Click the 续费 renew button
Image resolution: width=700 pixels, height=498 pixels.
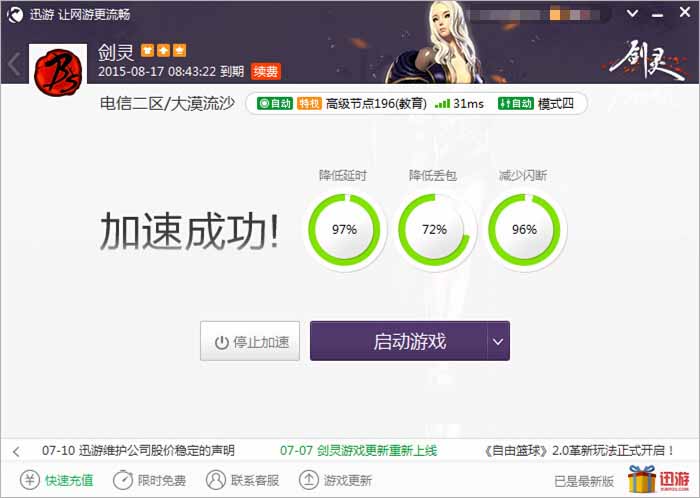point(266,71)
